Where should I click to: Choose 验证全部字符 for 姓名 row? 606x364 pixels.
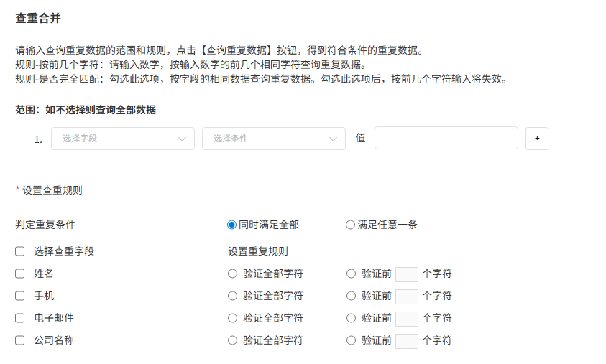[x=232, y=274]
